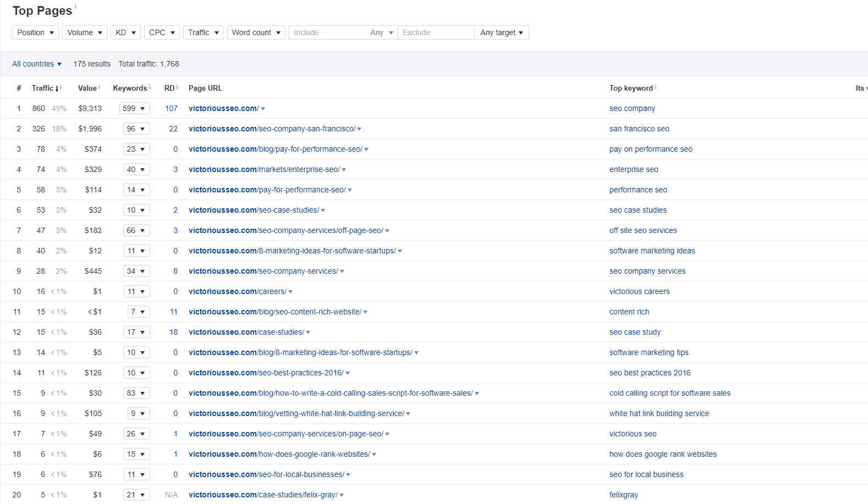Click the caret icon after seo-case-studies URL
Image resolution: width=868 pixels, height=504 pixels.
323,211
